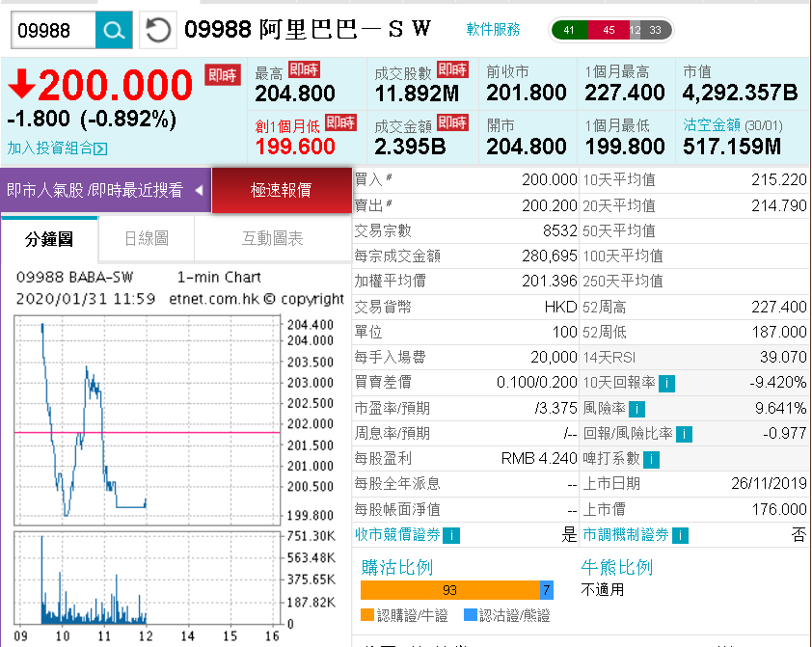This screenshot has width=812, height=647.
Task: Click 加權平均價 value 201.396
Action: [x=550, y=281]
